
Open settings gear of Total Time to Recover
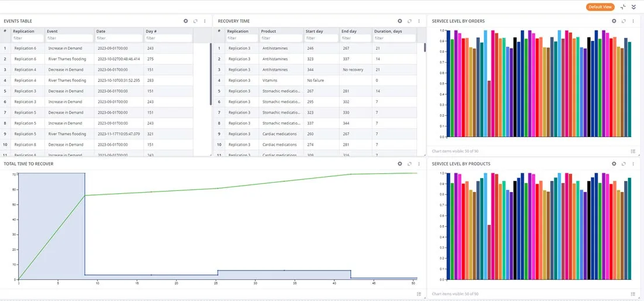click(x=399, y=163)
